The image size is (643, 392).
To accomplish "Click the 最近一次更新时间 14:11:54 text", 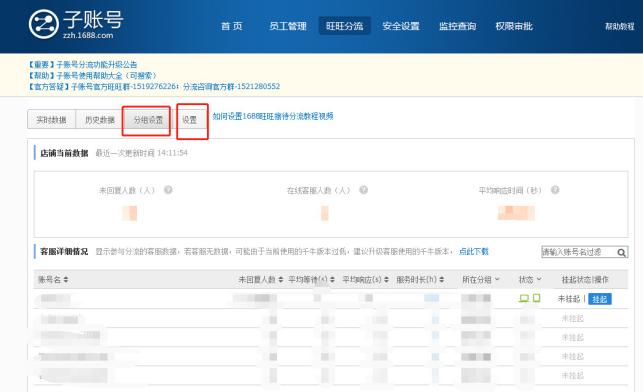I will 141,153.
